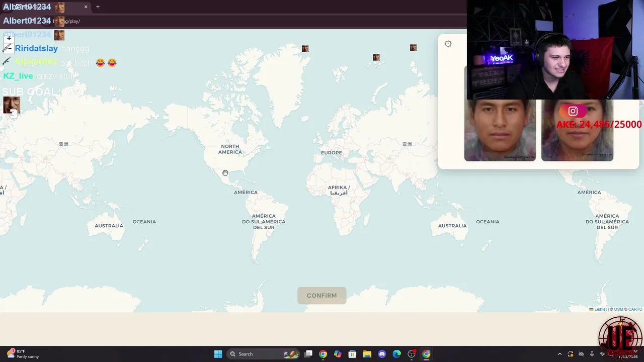Viewport: 644px width, 362px height.
Task: Open the Windows Start menu
Action: pyautogui.click(x=218, y=354)
